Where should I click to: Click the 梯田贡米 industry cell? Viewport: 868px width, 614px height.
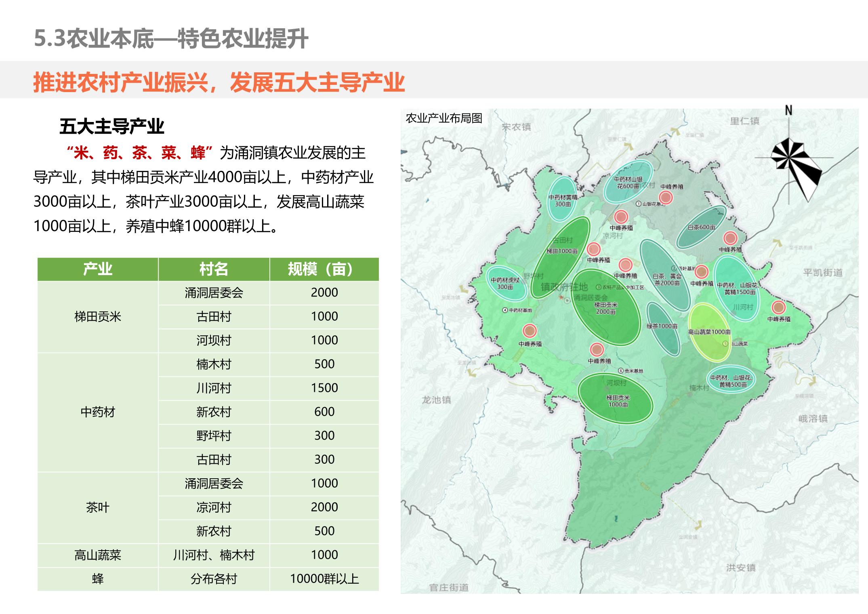point(98,317)
